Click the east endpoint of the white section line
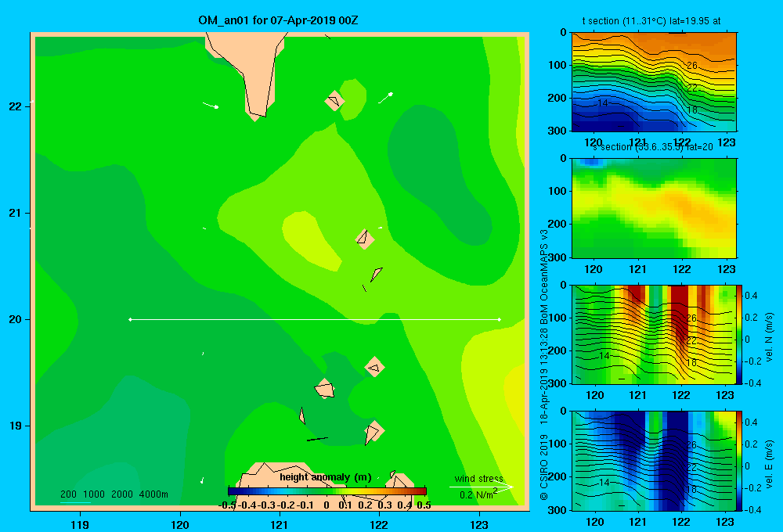The width and height of the screenshot is (783, 532). pos(500,319)
